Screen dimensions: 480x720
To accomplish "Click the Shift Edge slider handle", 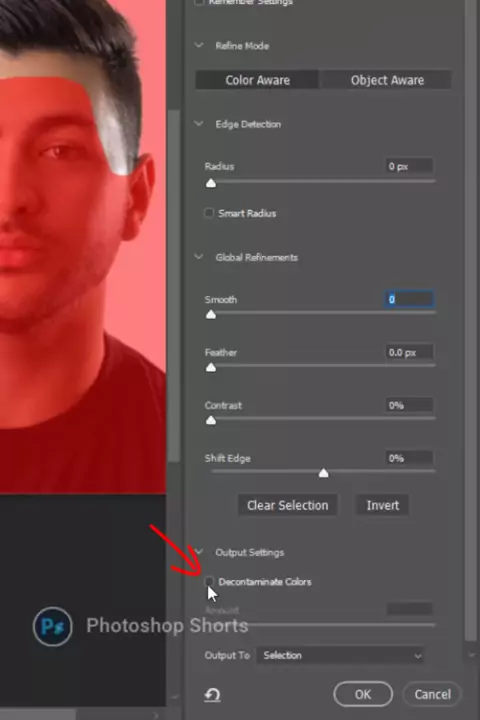I will 323,473.
